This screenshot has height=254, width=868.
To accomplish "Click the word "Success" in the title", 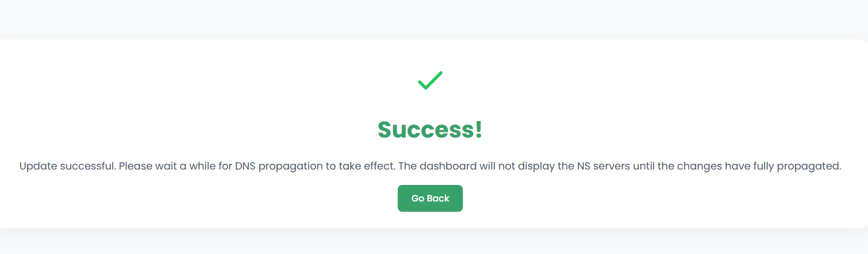I will point(425,130).
